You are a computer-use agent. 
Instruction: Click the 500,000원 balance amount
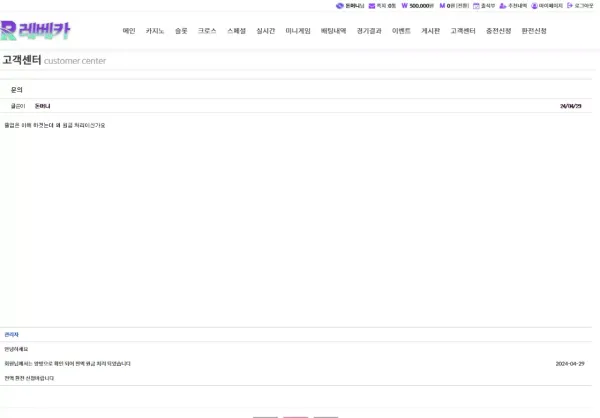(x=422, y=6)
